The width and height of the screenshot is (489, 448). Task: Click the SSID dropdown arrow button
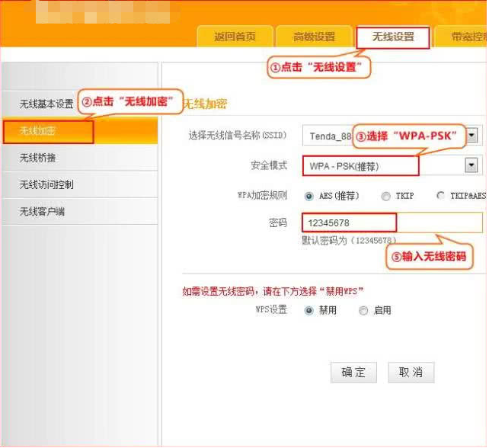click(472, 136)
